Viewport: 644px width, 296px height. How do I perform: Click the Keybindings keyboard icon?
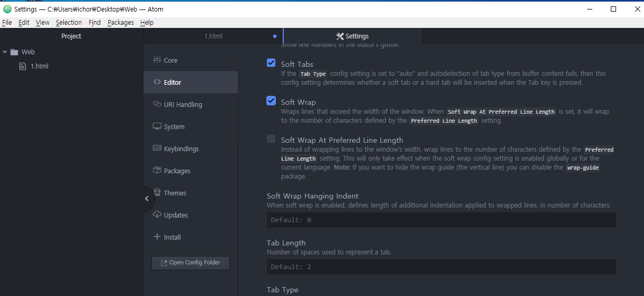[157, 149]
